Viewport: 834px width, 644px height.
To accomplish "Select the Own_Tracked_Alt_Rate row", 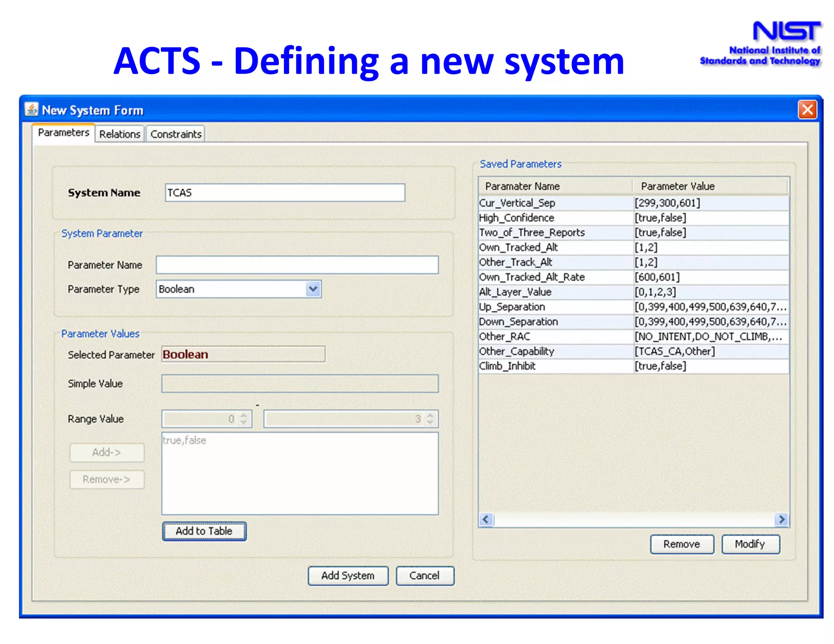I will coord(634,277).
